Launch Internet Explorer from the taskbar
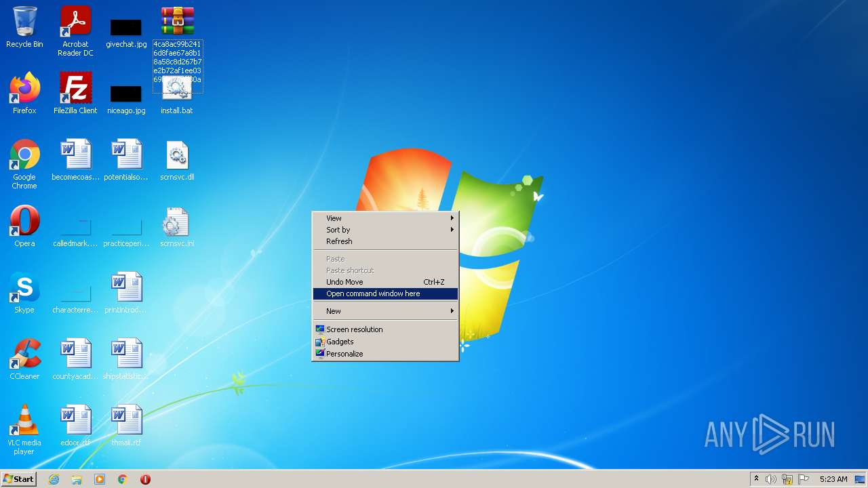 (54, 479)
